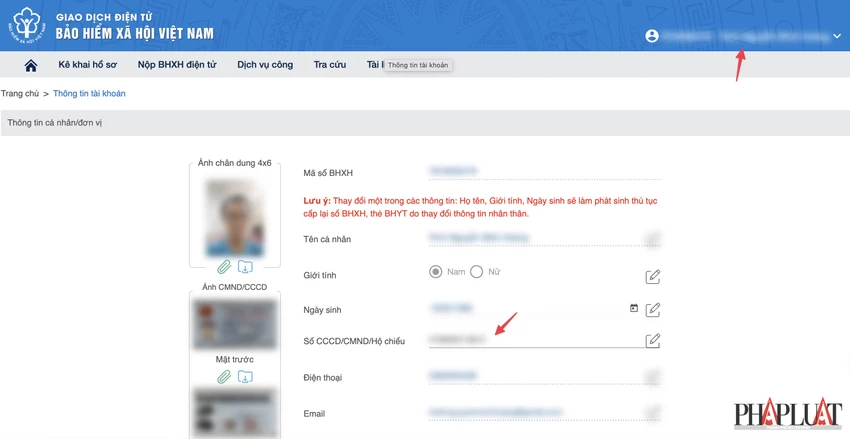Click the BHXH Việt Nam logo

coord(27,25)
